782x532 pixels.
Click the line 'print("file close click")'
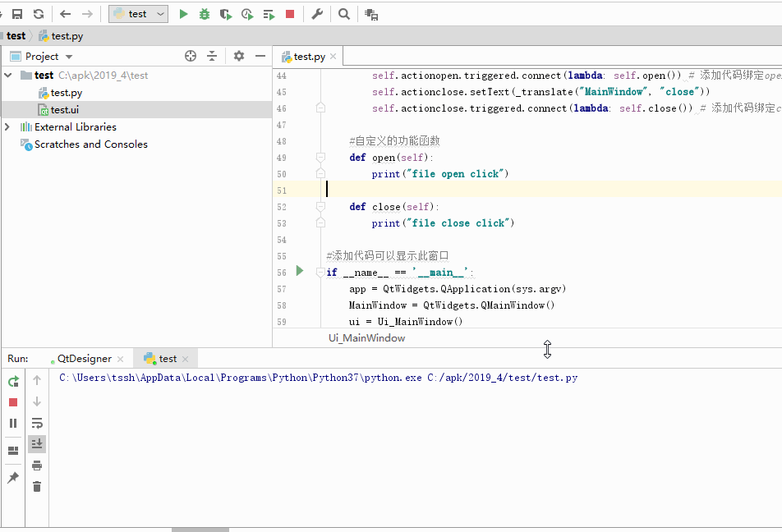coord(443,223)
